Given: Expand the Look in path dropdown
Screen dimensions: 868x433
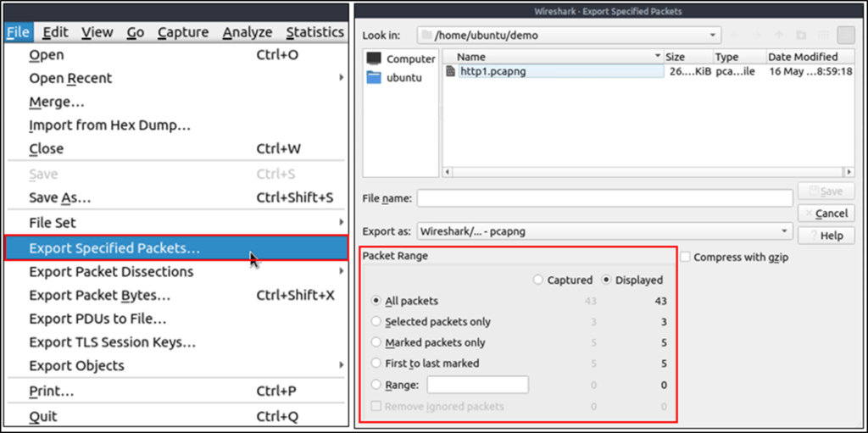Looking at the screenshot, I should [569, 36].
